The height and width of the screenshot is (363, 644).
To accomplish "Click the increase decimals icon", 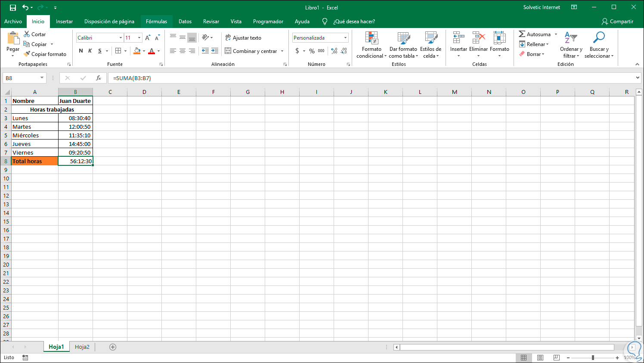I will tap(334, 51).
